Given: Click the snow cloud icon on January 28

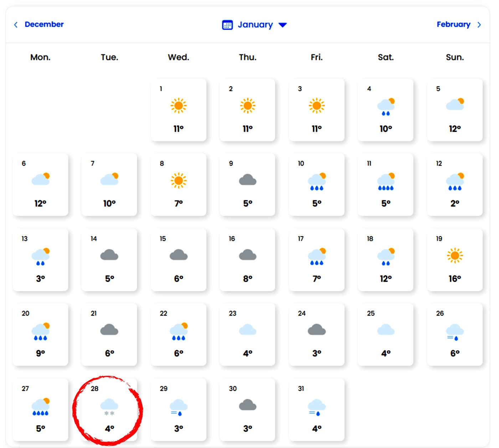Looking at the screenshot, I should click(109, 407).
